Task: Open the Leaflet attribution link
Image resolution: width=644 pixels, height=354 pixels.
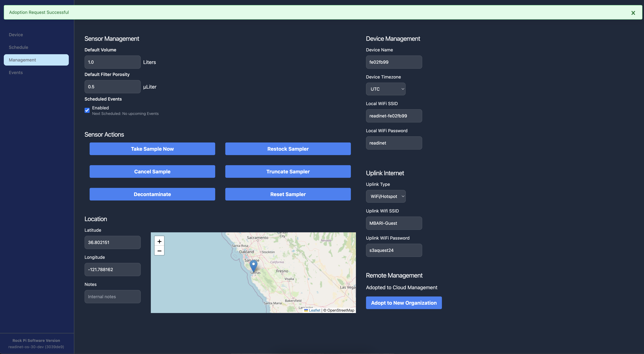Action: tap(314, 310)
